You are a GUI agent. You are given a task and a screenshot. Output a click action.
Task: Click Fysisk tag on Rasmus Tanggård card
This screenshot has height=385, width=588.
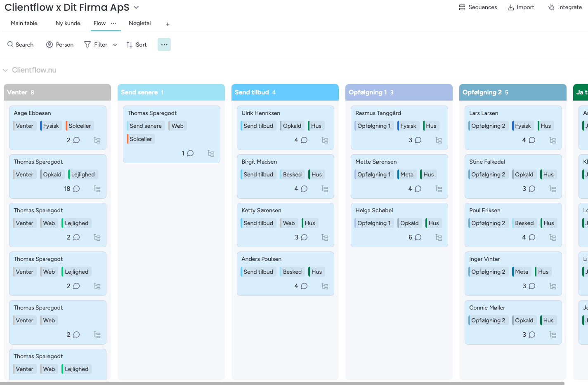coord(408,126)
